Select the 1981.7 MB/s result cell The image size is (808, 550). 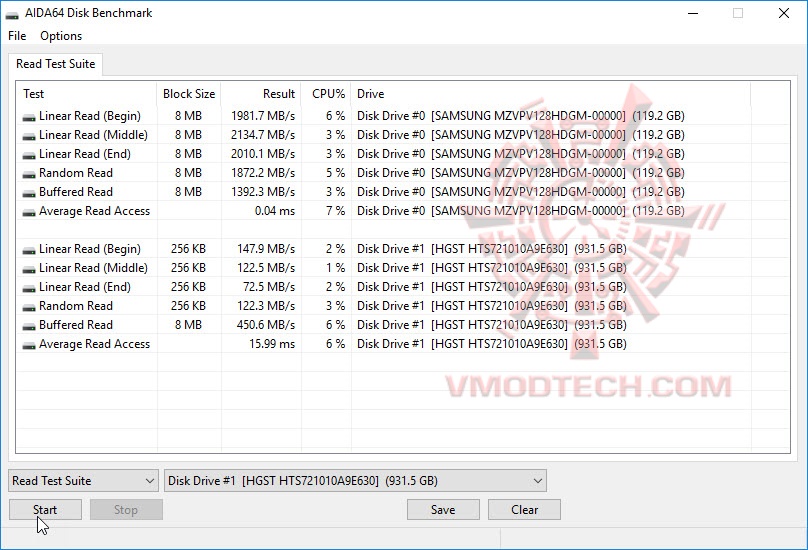pyautogui.click(x=263, y=115)
